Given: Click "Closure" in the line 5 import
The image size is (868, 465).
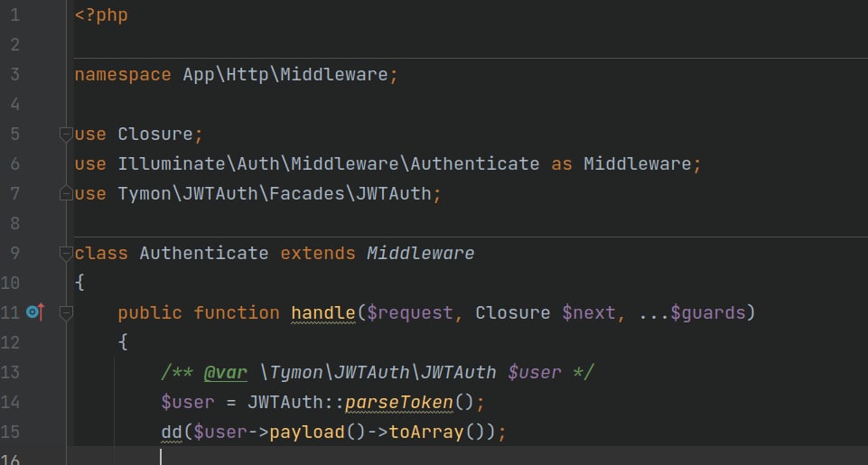Looking at the screenshot, I should click(x=155, y=134).
